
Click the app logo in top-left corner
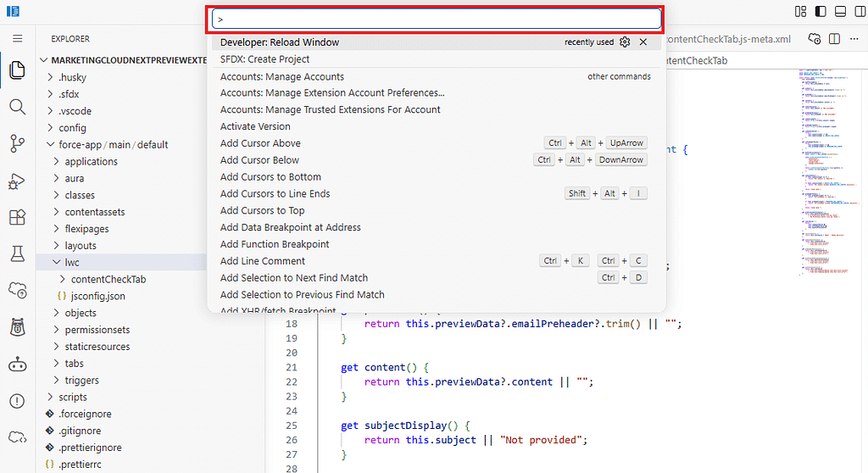tap(13, 11)
